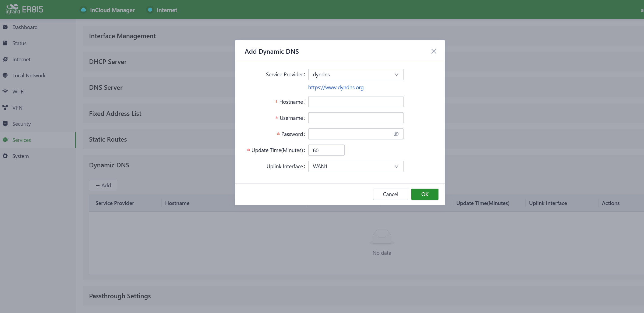This screenshot has height=313, width=644.
Task: Click the Status list icon in the sidebar
Action: click(5, 43)
